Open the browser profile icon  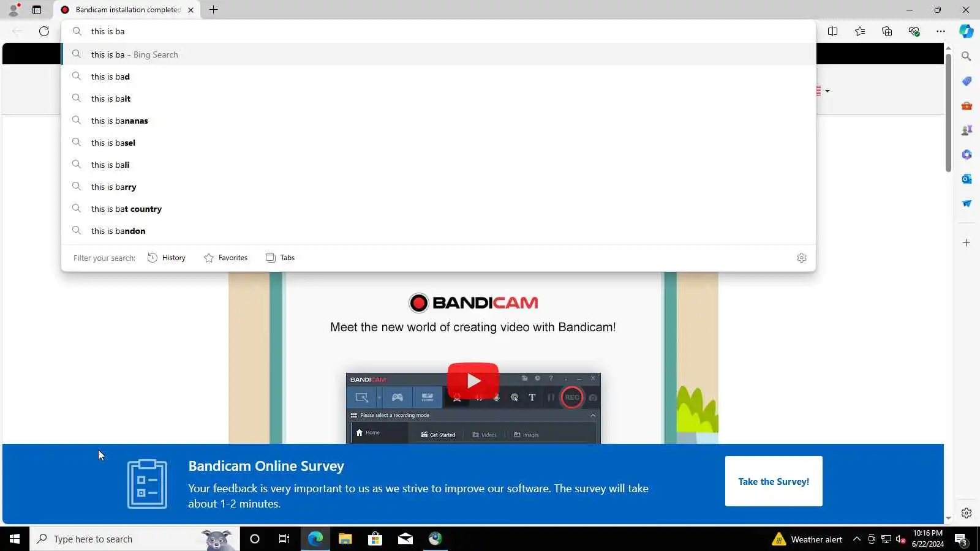13,10
